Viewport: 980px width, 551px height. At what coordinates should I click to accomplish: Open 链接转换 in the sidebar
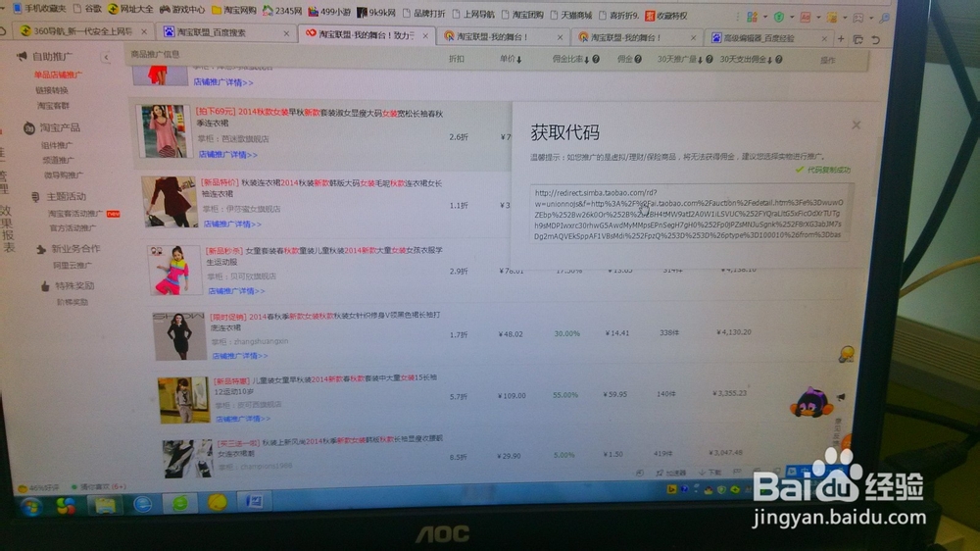52,90
